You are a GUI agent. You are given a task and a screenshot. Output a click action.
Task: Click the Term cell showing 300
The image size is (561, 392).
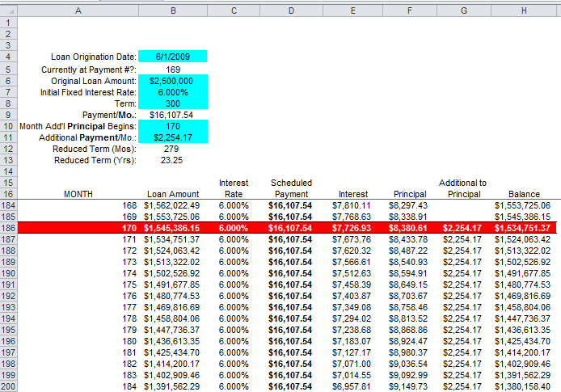point(173,103)
